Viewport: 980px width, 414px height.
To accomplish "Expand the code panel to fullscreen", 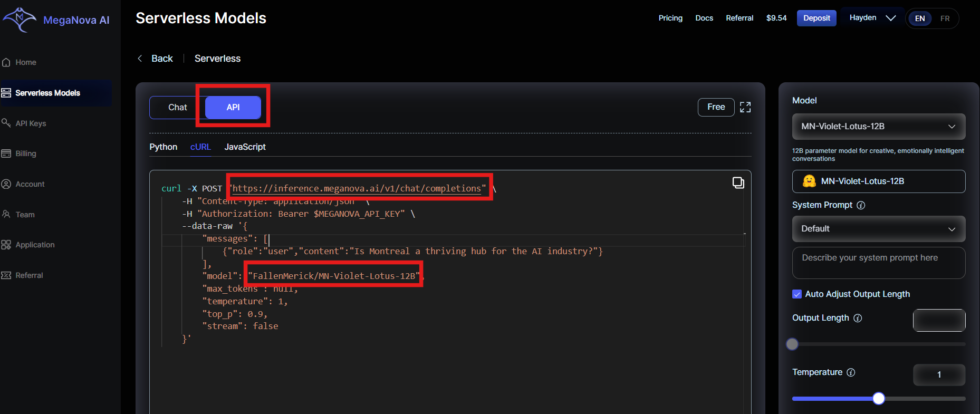I will point(745,108).
